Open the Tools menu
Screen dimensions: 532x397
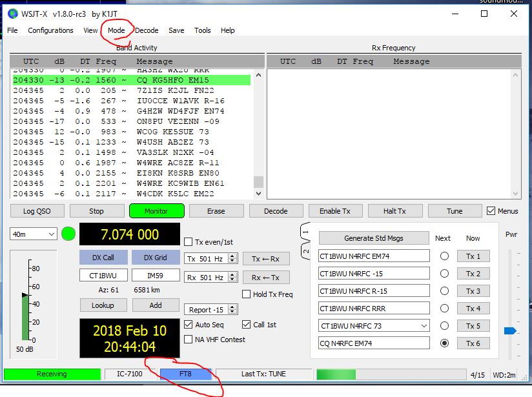[x=203, y=30]
